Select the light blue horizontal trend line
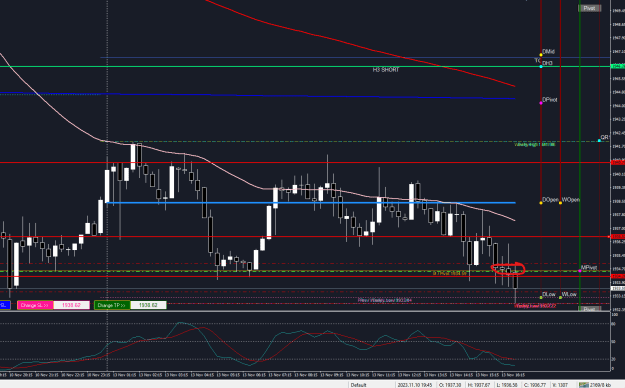This screenshot has width=625, height=388. click(311, 203)
